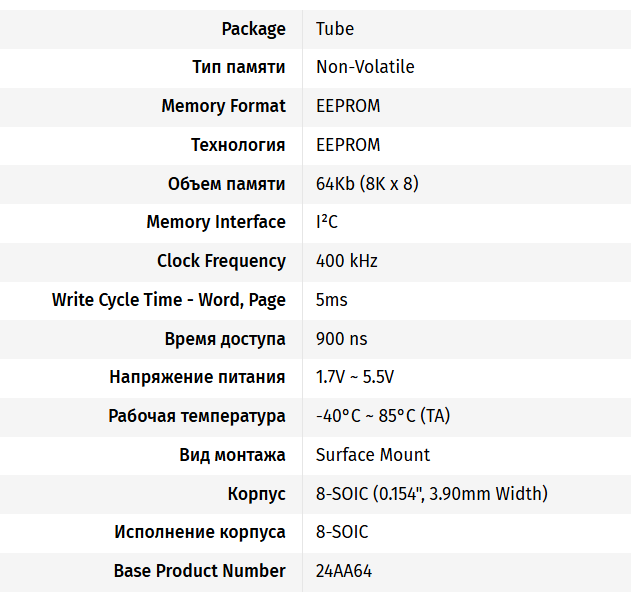Select the "Surface Mount" mounting value
The width and height of the screenshot is (631, 604).
pos(373,455)
